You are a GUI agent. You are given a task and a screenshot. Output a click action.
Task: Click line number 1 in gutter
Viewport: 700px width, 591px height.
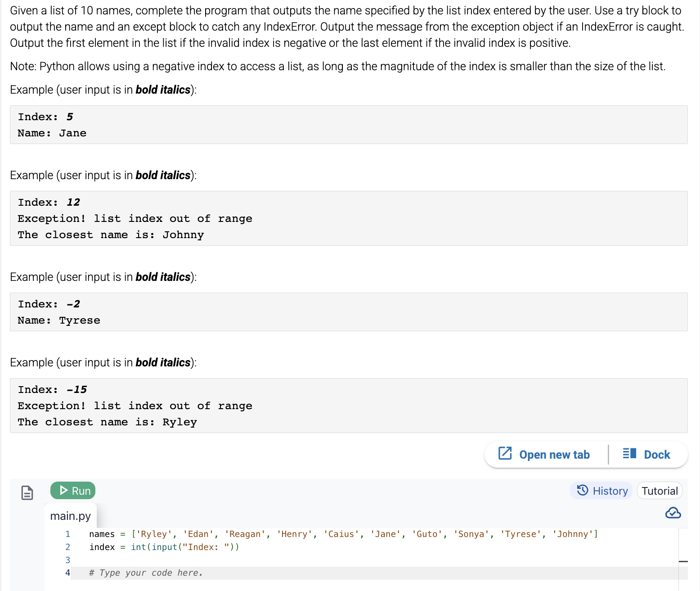(68, 534)
